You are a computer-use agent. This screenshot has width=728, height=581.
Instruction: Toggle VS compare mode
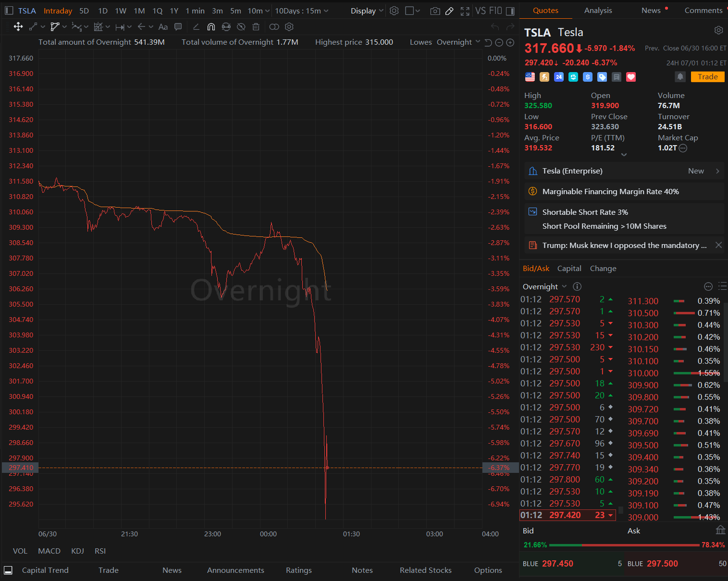coord(480,11)
